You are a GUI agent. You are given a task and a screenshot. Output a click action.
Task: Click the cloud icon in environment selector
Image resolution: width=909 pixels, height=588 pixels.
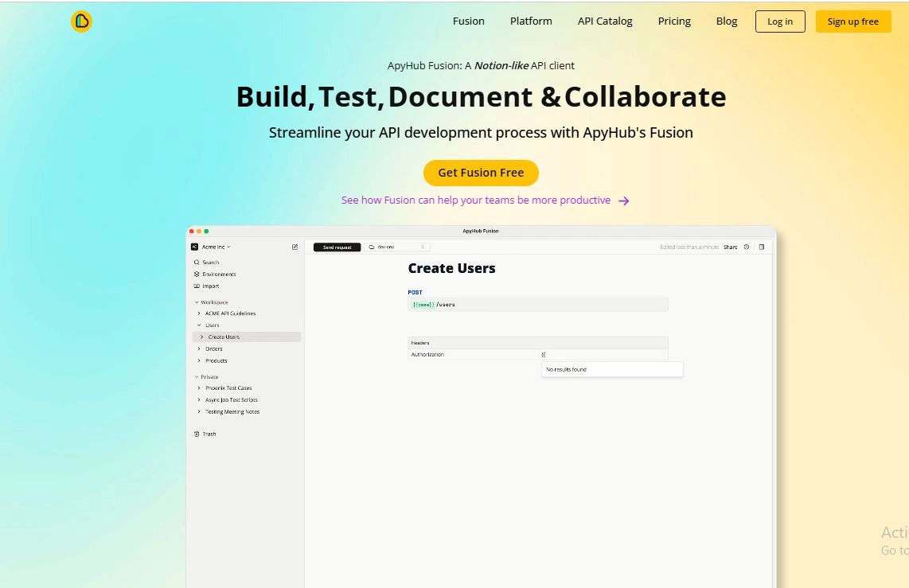372,247
